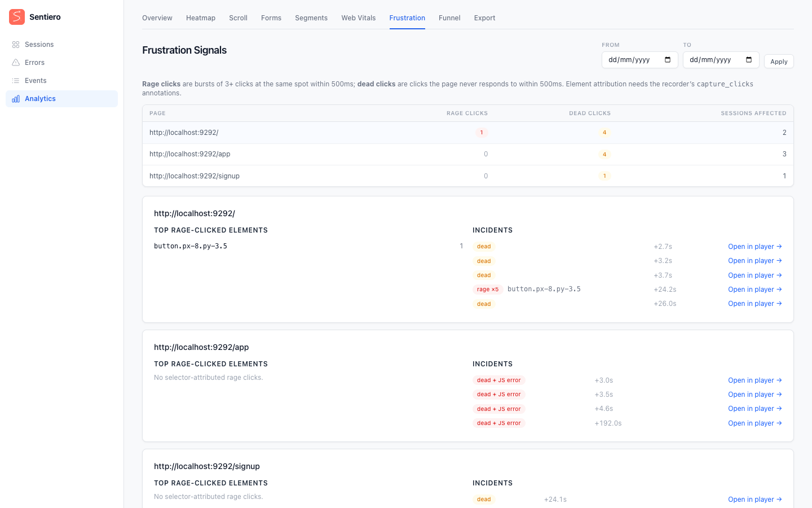
Task: Click the rage ×5 badge
Action: 488,290
